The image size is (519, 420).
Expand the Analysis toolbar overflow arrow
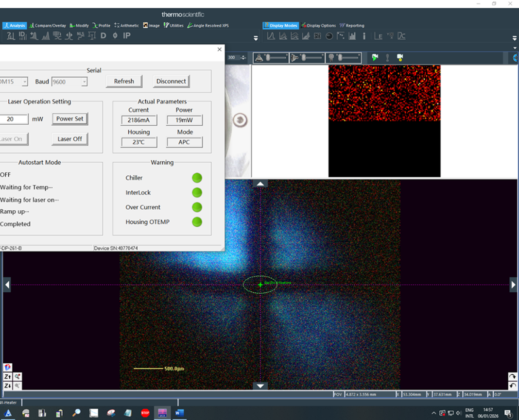tap(256, 38)
